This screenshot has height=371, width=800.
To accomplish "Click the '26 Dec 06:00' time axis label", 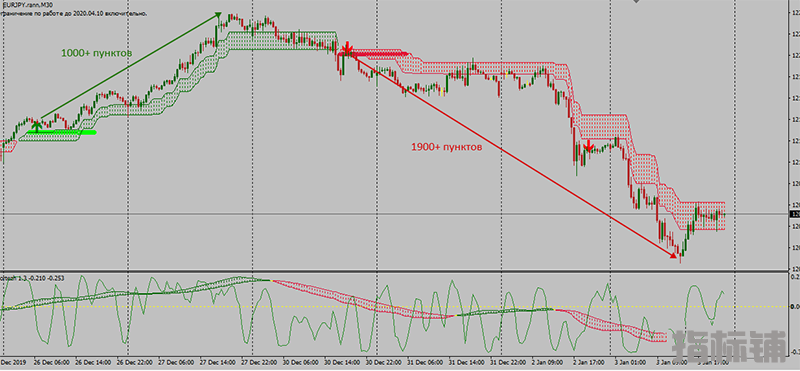I will [51, 362].
